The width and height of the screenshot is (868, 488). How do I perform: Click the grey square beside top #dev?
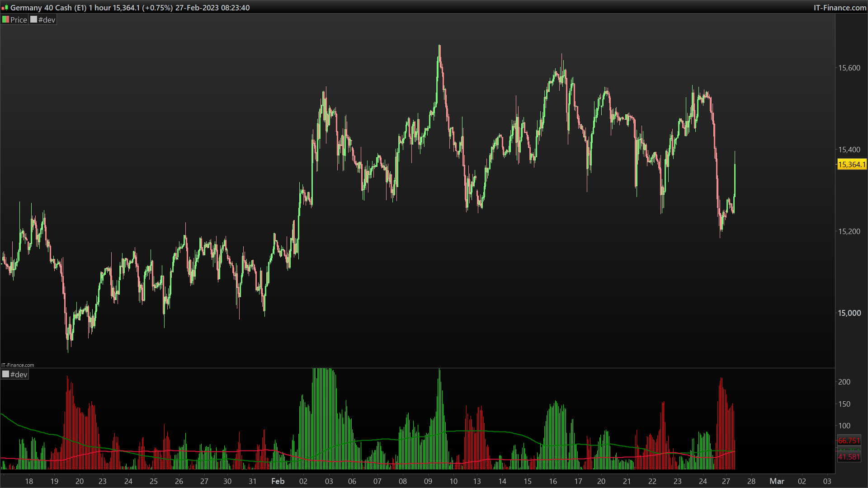click(33, 19)
